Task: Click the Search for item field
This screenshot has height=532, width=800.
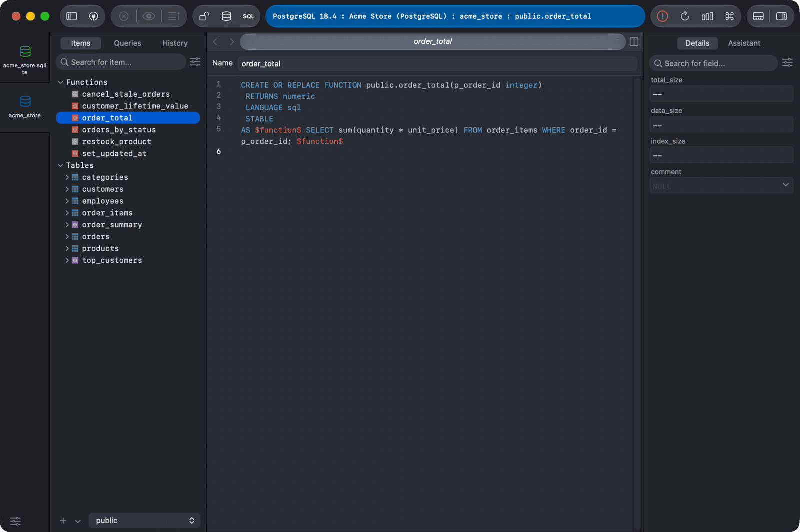Action: pos(121,62)
